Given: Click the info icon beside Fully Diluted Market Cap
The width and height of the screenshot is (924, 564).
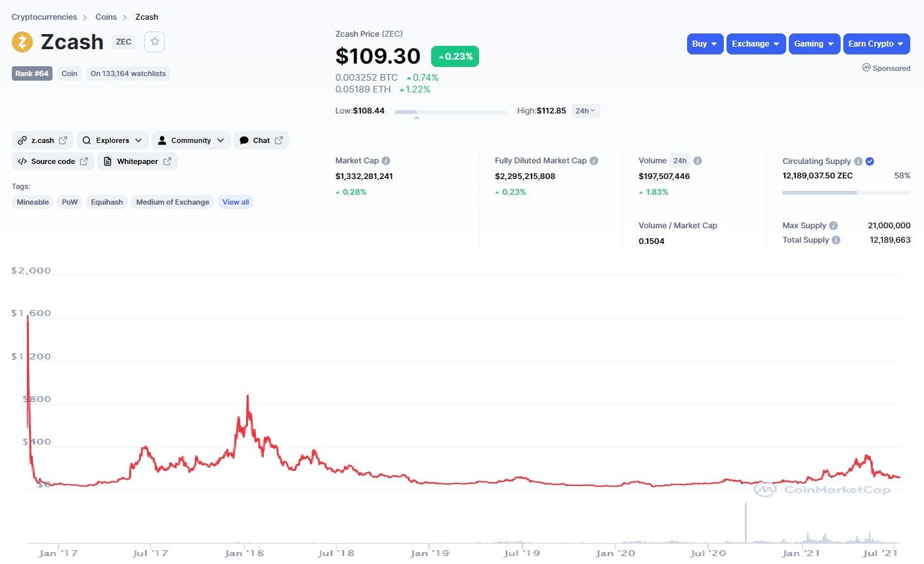Looking at the screenshot, I should tap(594, 161).
